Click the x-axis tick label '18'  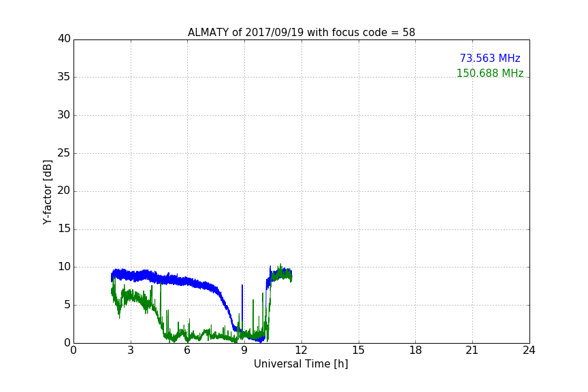click(x=416, y=350)
